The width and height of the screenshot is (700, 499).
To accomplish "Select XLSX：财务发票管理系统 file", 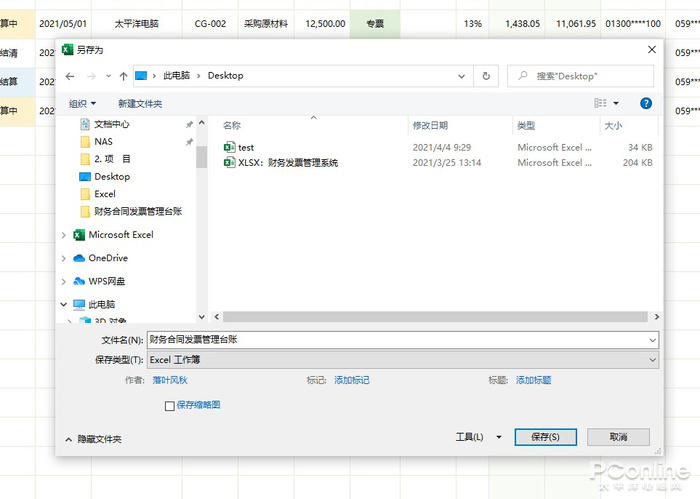I will pos(288,162).
